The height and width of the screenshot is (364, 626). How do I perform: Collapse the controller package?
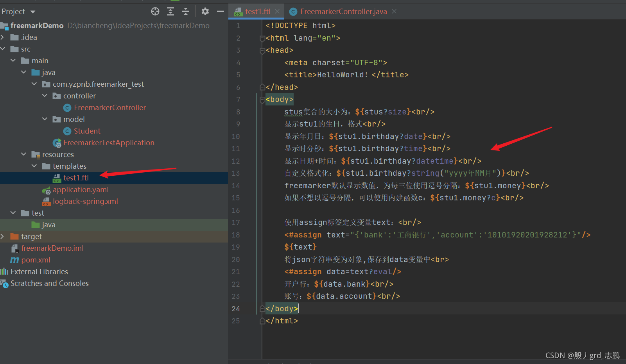pyautogui.click(x=45, y=96)
